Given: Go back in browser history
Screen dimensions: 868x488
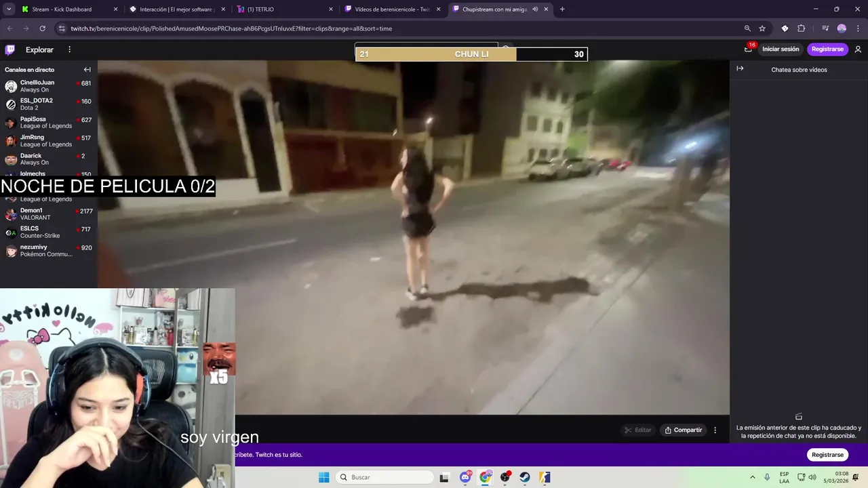Looking at the screenshot, I should tap(9, 28).
